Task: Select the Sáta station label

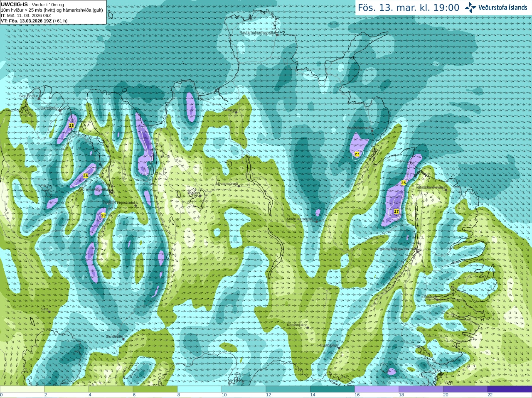Action: [44, 309]
